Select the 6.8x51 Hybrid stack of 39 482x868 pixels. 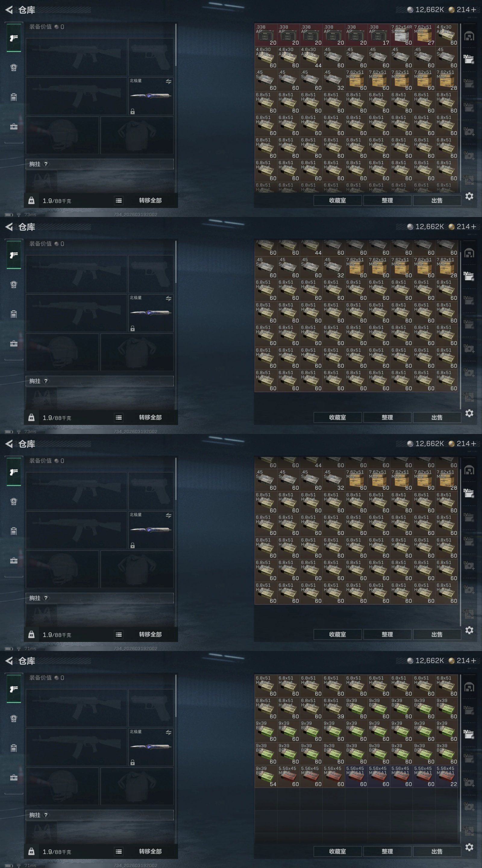click(333, 708)
